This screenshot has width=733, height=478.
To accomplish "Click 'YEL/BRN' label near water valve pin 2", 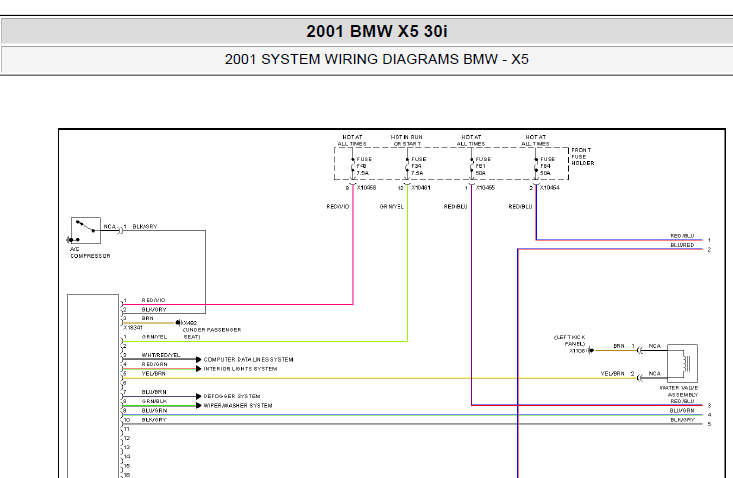I will coord(612,374).
